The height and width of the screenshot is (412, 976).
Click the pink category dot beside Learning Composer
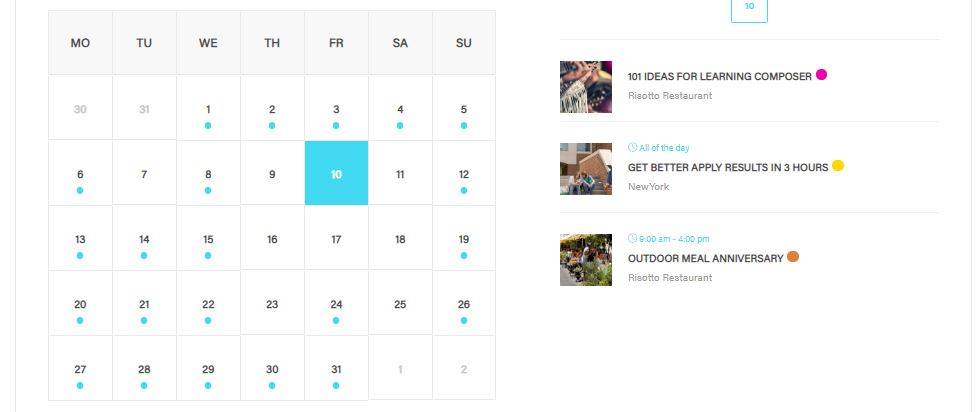click(x=822, y=75)
